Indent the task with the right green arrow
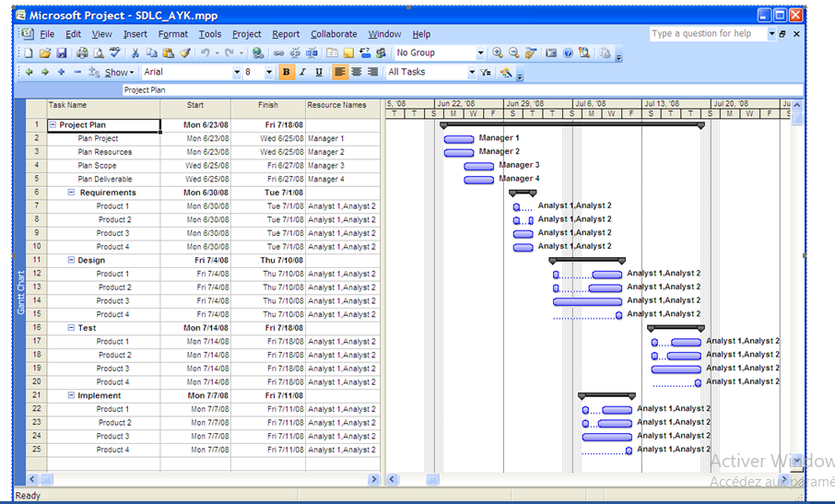 (x=45, y=72)
